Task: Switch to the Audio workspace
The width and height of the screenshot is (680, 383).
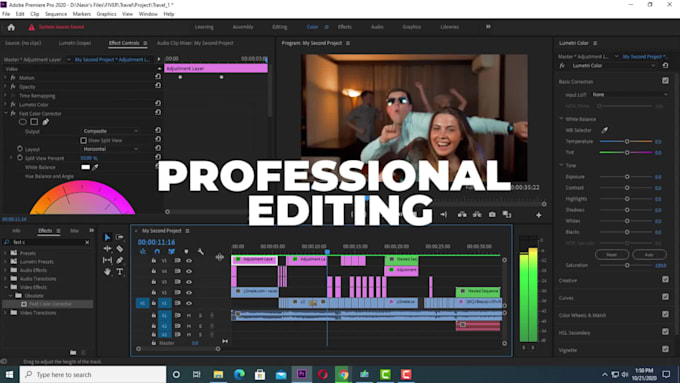Action: (x=377, y=27)
